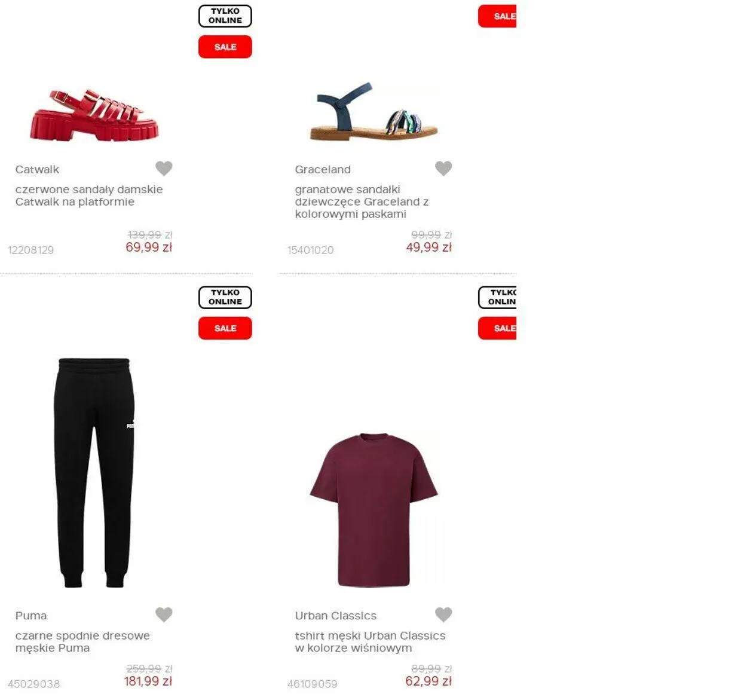Click the SALE badge above Puma sweatpants

(225, 328)
